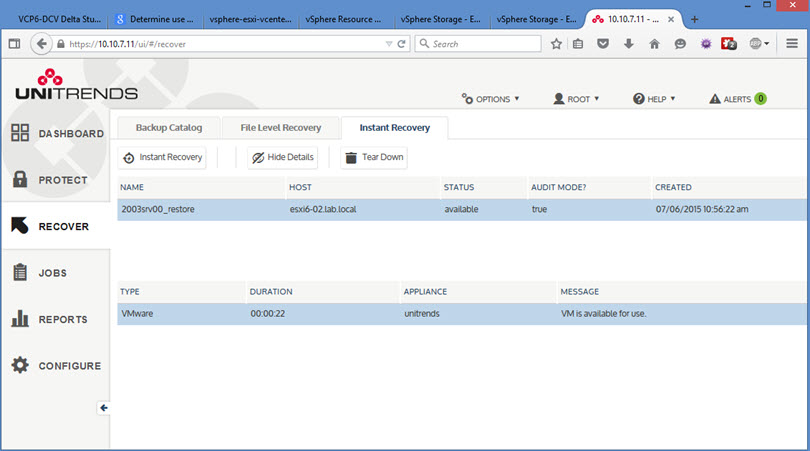This screenshot has height=451, width=810.
Task: Open the Root user dropdown menu
Action: 576,99
